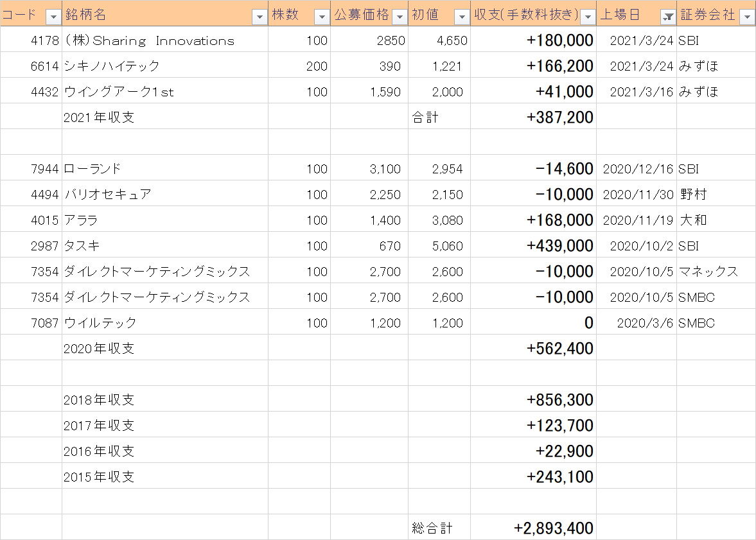Image resolution: width=756 pixels, height=540 pixels.
Task: Open the 銘柄名 column filter dropdown
Action: click(259, 17)
